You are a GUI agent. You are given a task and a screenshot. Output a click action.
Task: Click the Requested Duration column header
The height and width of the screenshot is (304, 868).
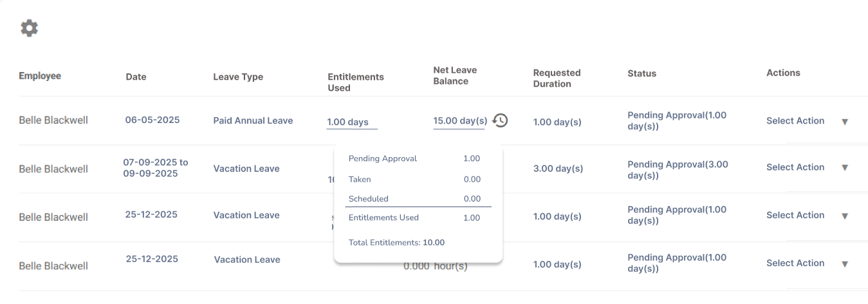point(557,78)
